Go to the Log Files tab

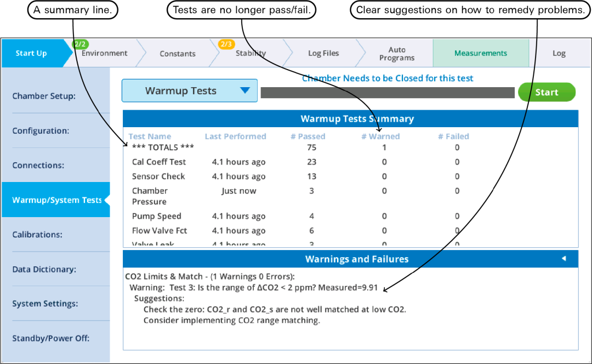(x=323, y=53)
